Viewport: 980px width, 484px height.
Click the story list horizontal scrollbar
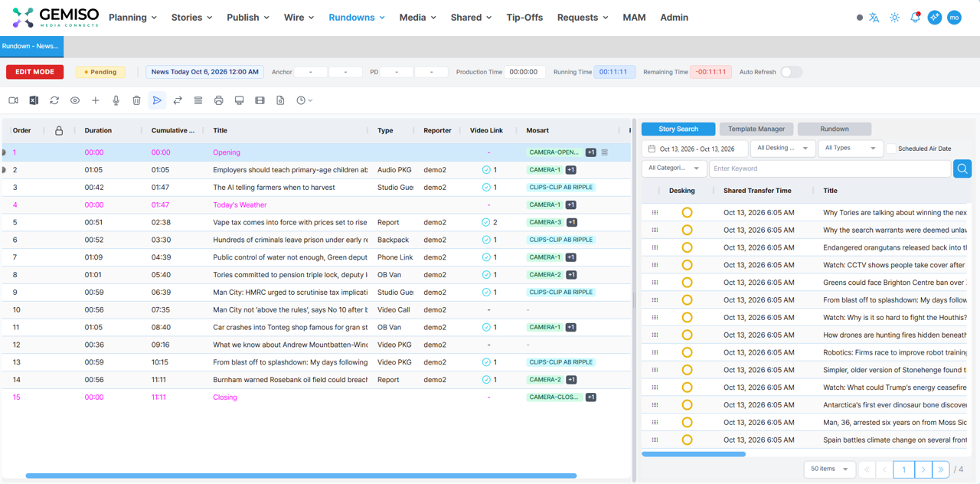point(694,454)
